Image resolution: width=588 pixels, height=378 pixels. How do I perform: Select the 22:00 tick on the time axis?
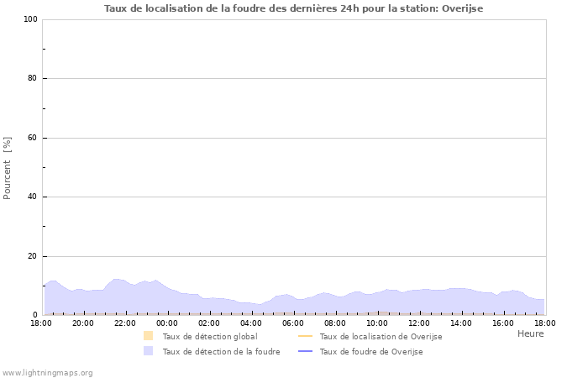click(x=125, y=323)
